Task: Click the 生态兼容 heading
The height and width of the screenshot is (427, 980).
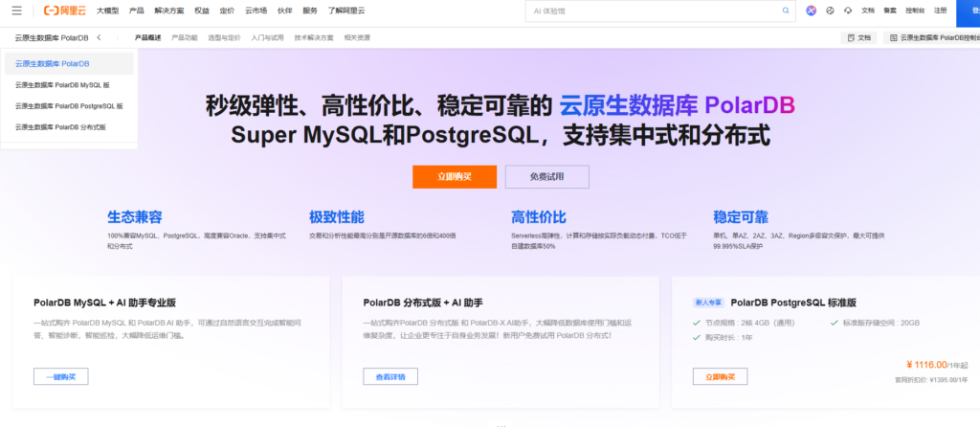Action: tap(135, 217)
